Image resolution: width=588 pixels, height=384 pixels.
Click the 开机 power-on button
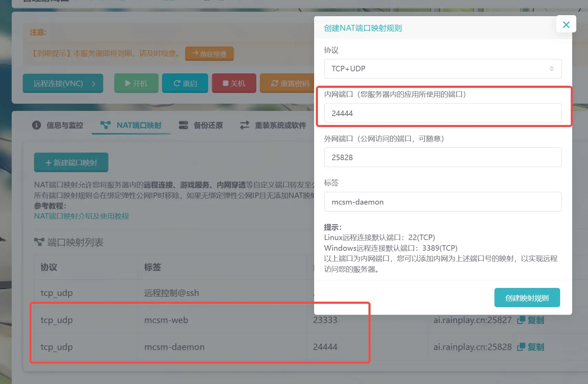(136, 83)
